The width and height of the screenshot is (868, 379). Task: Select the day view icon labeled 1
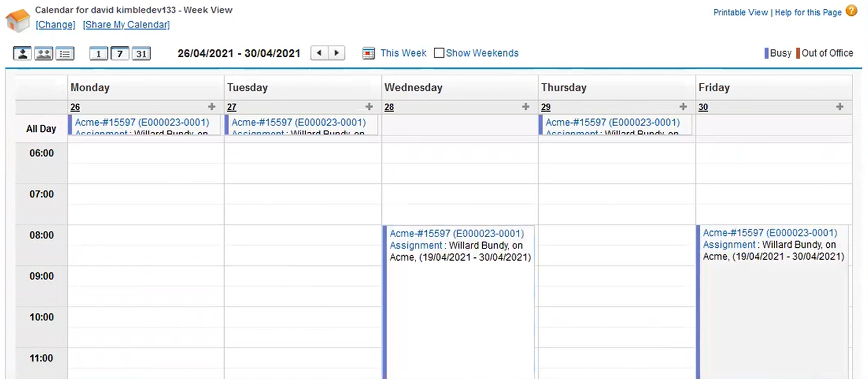(99, 54)
